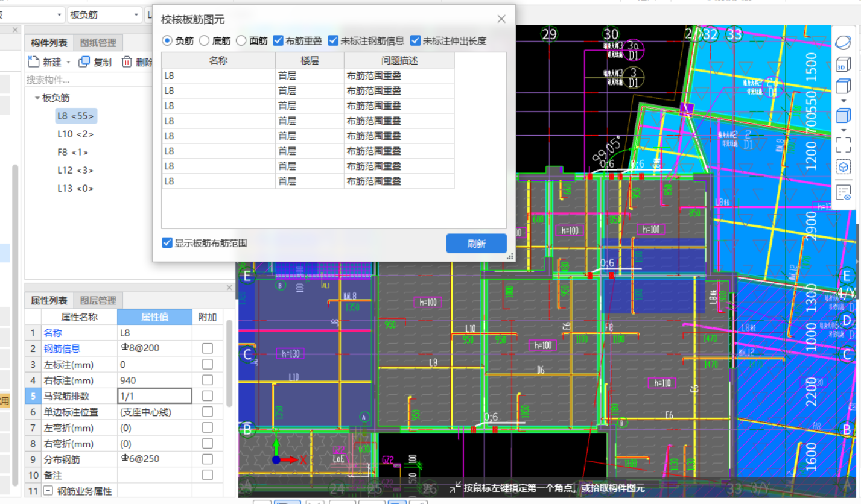This screenshot has height=504, width=861.
Task: Switch to 图纸管理 tab
Action: [x=98, y=43]
